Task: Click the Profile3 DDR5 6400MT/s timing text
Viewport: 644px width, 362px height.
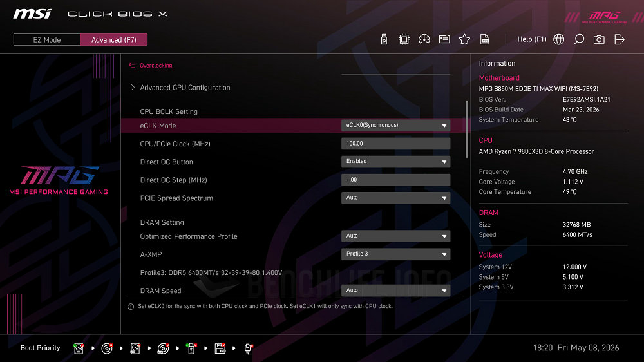Action: click(211, 272)
